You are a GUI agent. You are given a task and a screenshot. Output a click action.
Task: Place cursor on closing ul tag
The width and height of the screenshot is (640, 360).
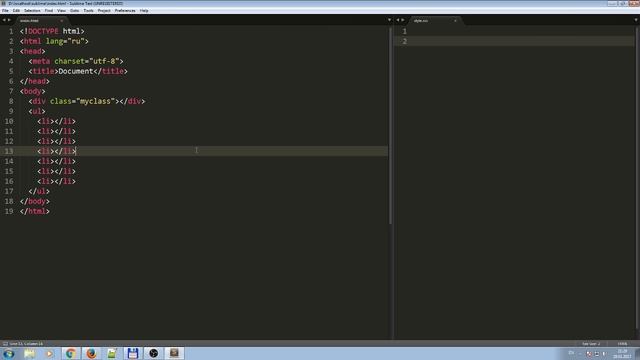(x=39, y=191)
